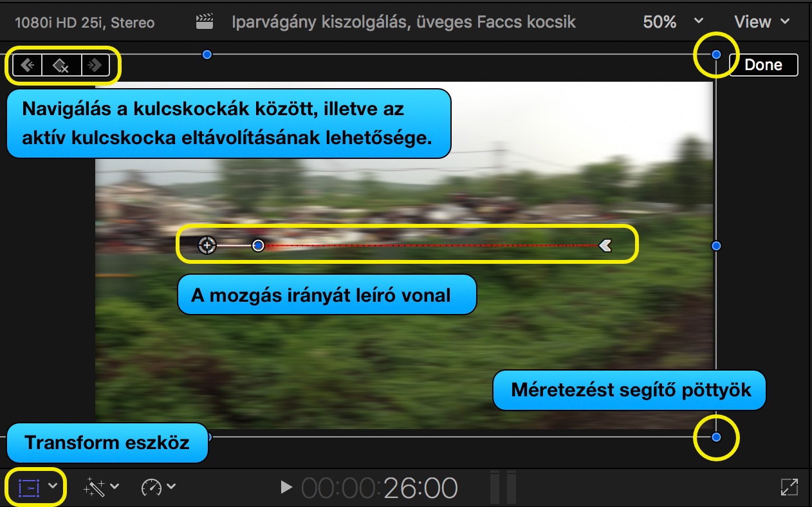Viewport: 812px width, 507px height.
Task: Select the motion path end keyframe arrow
Action: 605,245
